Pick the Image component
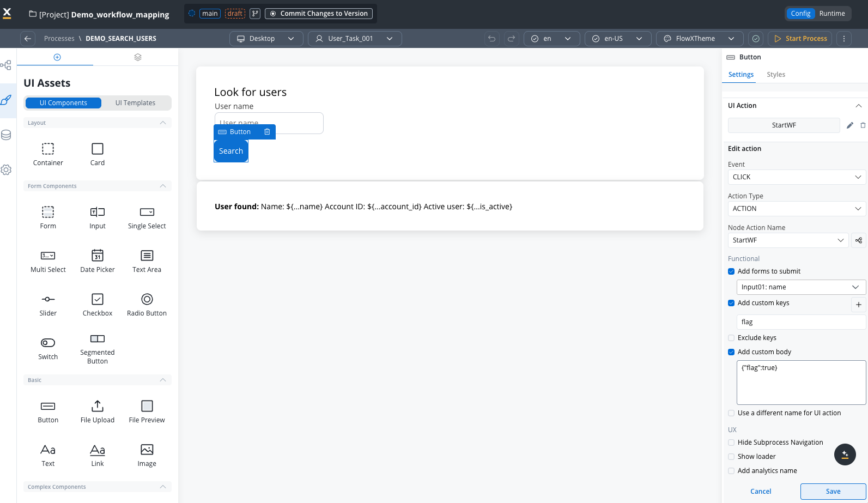The image size is (868, 503). click(x=147, y=455)
